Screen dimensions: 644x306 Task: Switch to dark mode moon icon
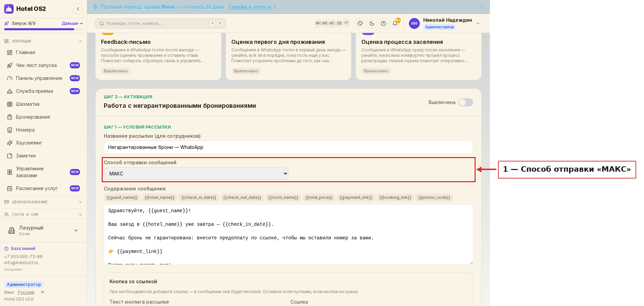click(x=372, y=23)
